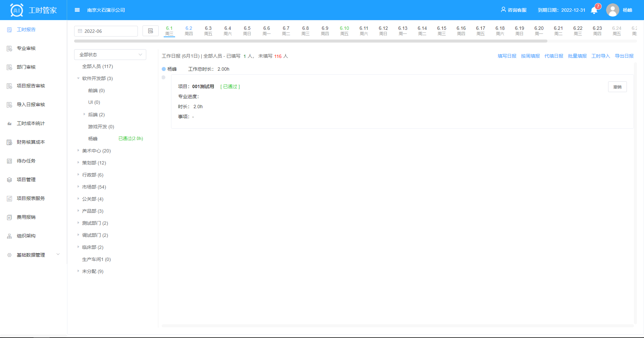This screenshot has height=338, width=644.
Task: Open 费用报销 in the sidebar
Action: point(26,217)
